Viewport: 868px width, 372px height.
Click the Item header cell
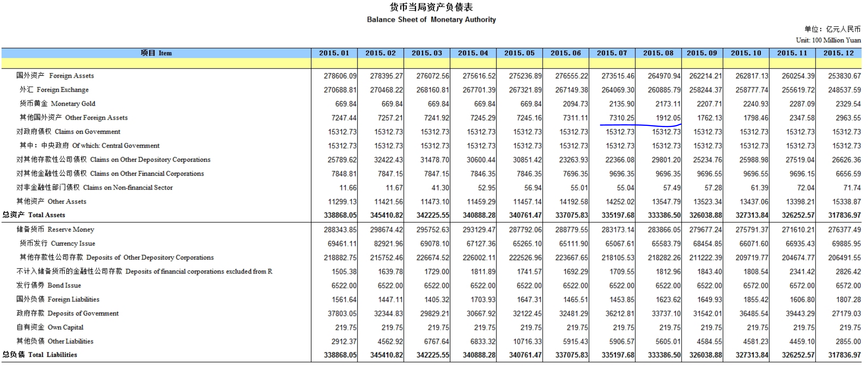point(156,53)
